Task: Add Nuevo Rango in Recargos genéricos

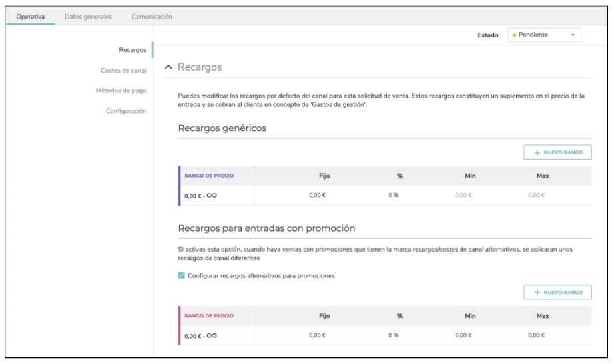Action: 557,152
